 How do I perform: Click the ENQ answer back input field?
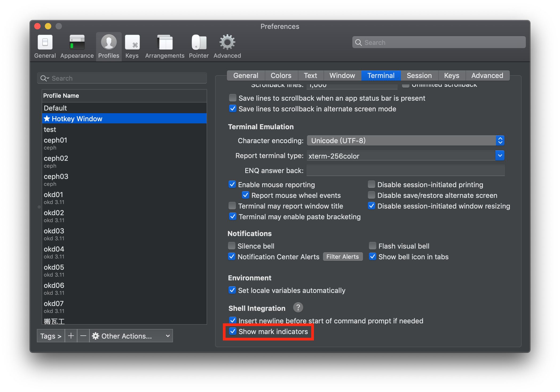point(406,171)
